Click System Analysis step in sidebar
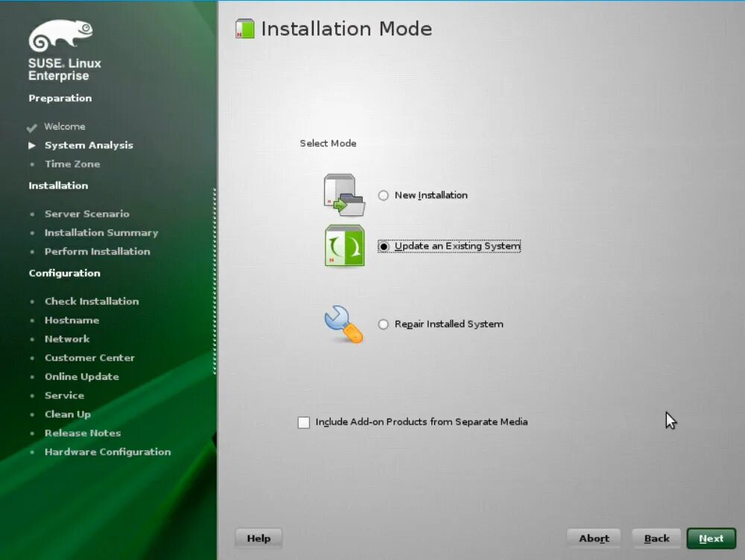 point(89,145)
